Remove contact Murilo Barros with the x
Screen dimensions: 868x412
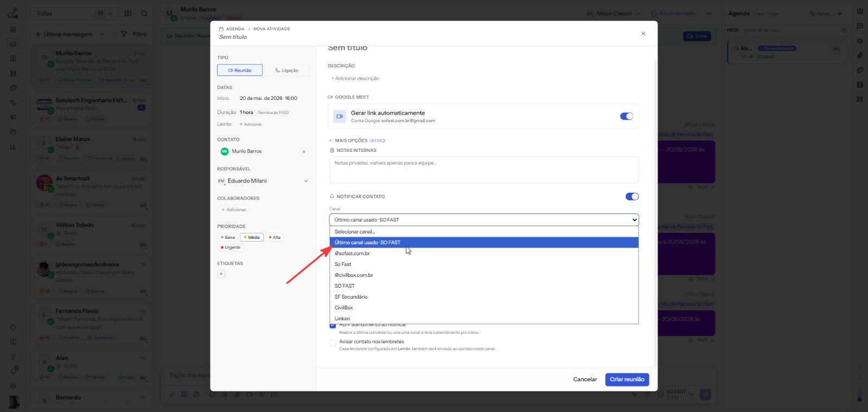point(304,151)
